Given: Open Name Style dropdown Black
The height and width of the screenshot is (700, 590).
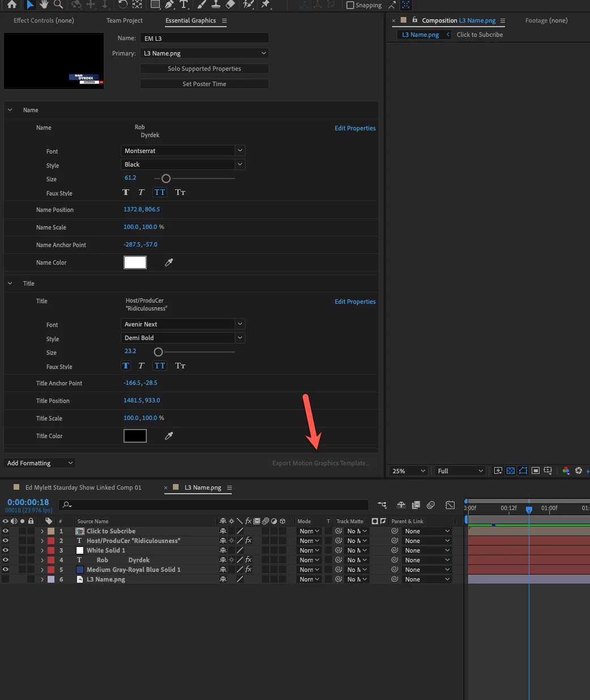Looking at the screenshot, I should 182,164.
